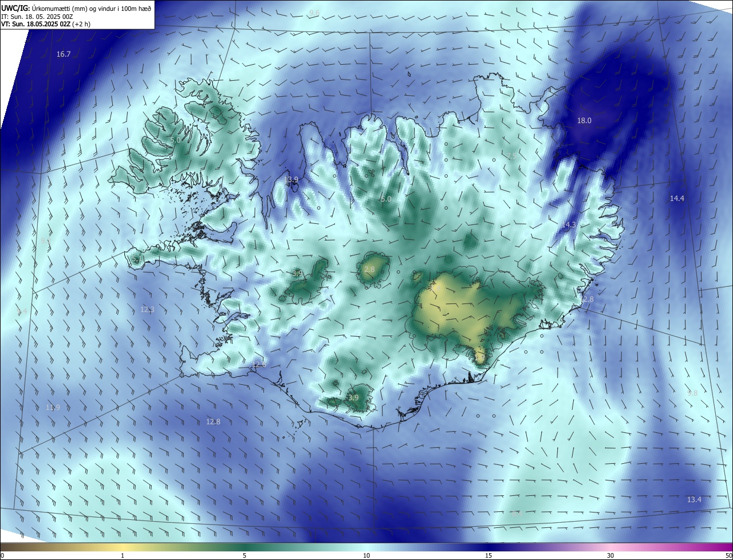Click the 0 tick on the color scale
This screenshot has height=560, width=733.
click(2, 555)
